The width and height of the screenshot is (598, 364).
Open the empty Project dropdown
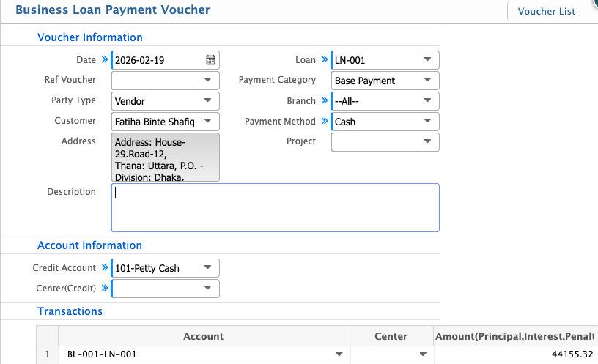click(x=427, y=142)
